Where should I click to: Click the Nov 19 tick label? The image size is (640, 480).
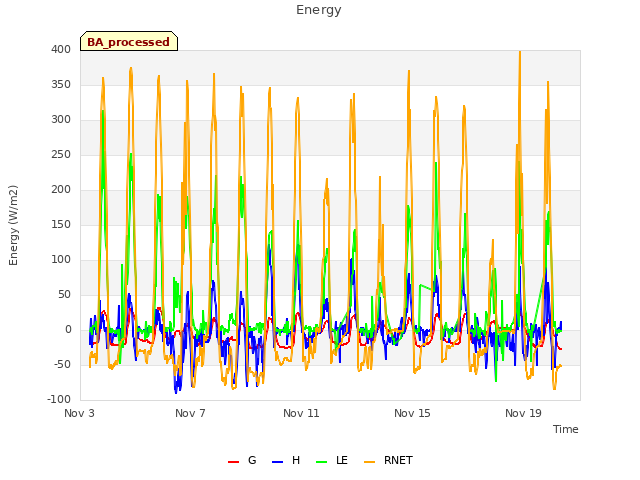[x=523, y=413]
